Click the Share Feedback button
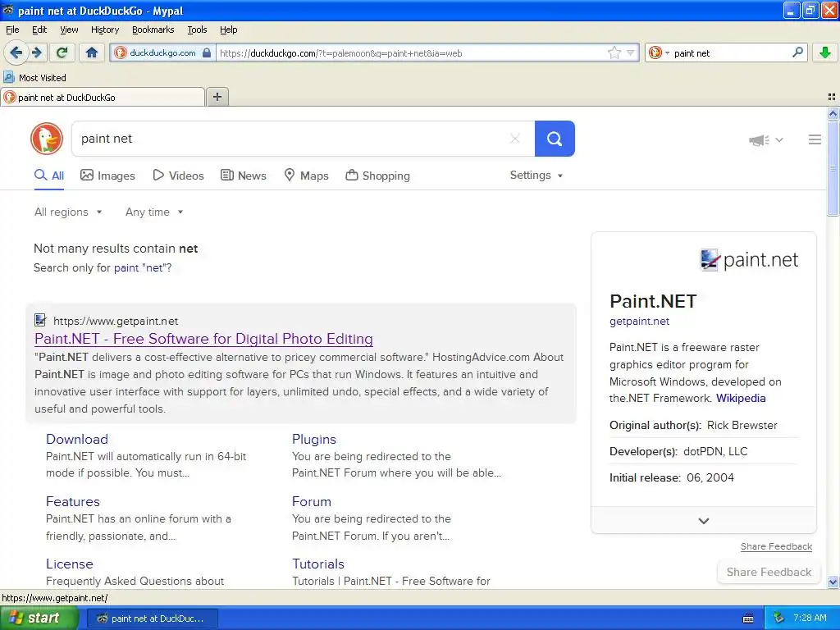The image size is (840, 630). (x=768, y=572)
